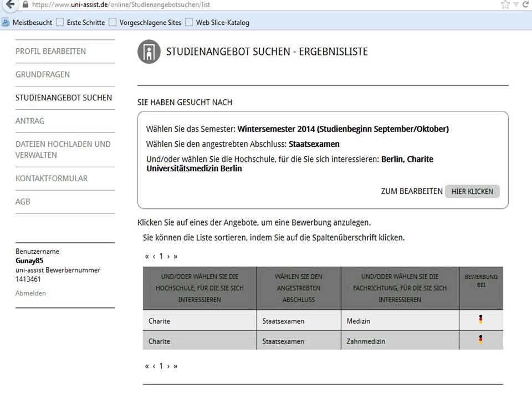The image size is (532, 399).
Task: Click the Wintersemester 2014 search criterion
Action: pyautogui.click(x=343, y=129)
